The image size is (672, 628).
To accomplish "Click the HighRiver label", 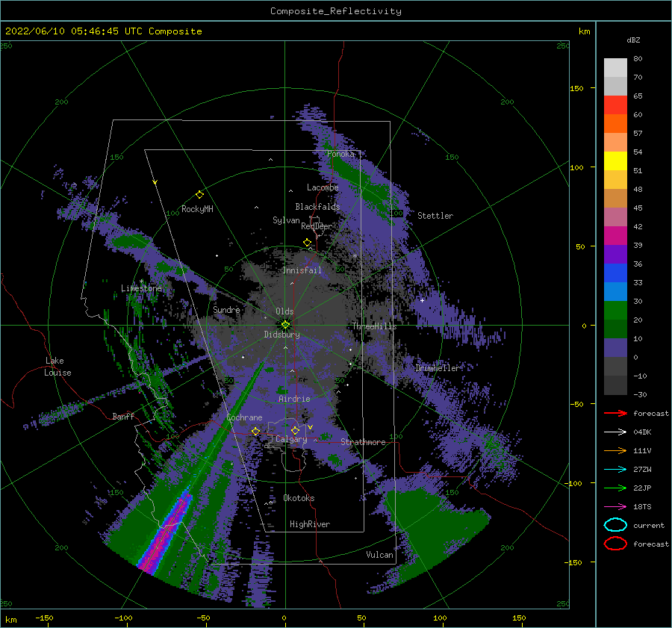I will pos(310,524).
